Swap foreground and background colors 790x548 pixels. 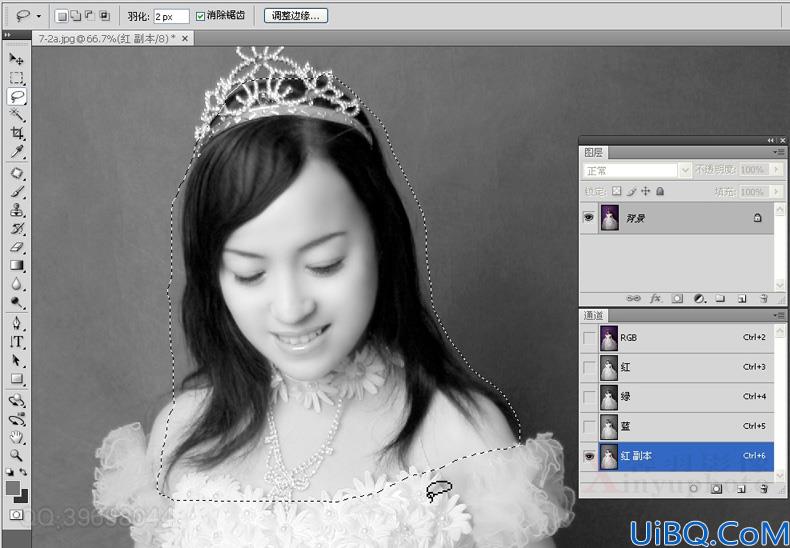(x=23, y=472)
